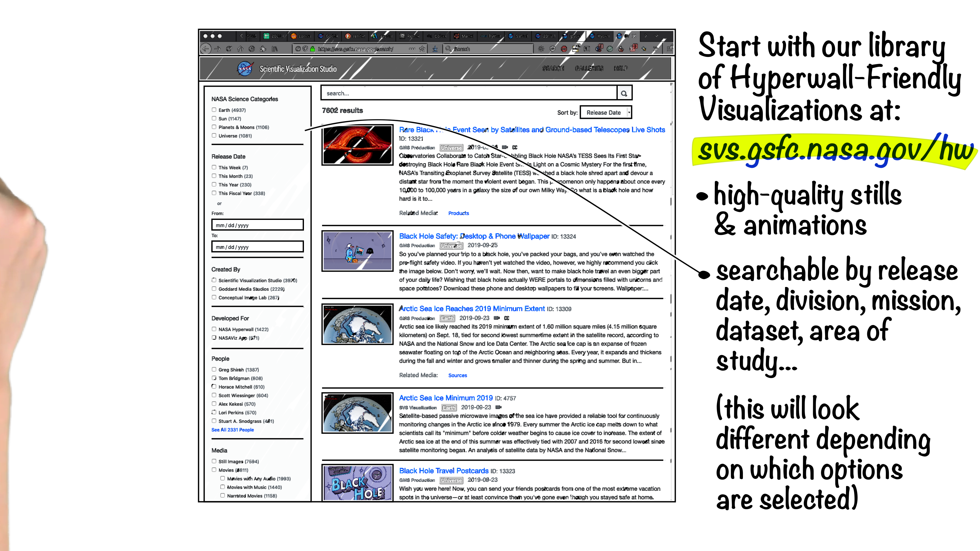Open the page actions ellipsis in address bar
The width and height of the screenshot is (980, 551).
point(412,49)
